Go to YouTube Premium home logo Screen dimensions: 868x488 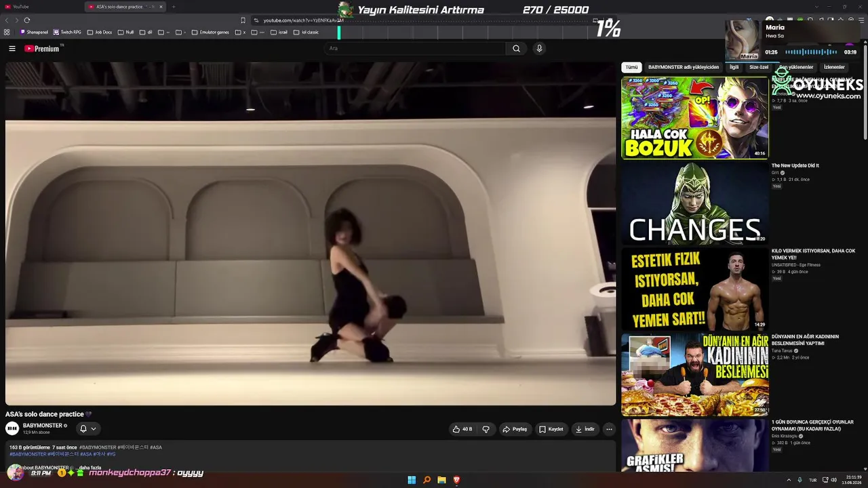pos(43,48)
